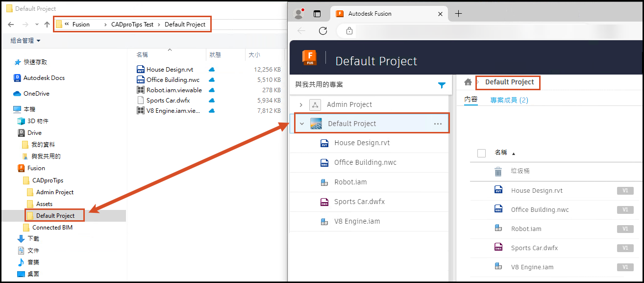This screenshot has width=644, height=283.
Task: Select the 與我共用的 folder in Explorer tree
Action: [46, 156]
